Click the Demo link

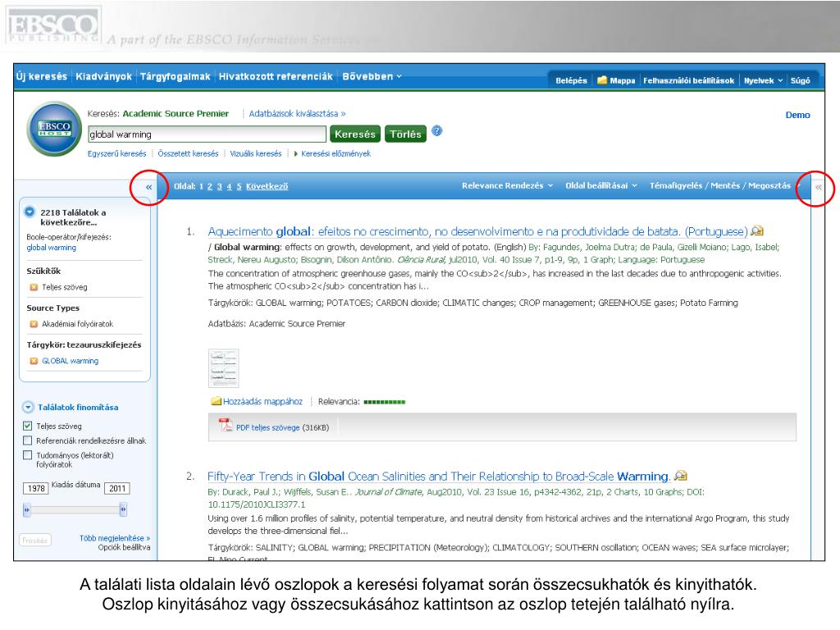(x=797, y=115)
